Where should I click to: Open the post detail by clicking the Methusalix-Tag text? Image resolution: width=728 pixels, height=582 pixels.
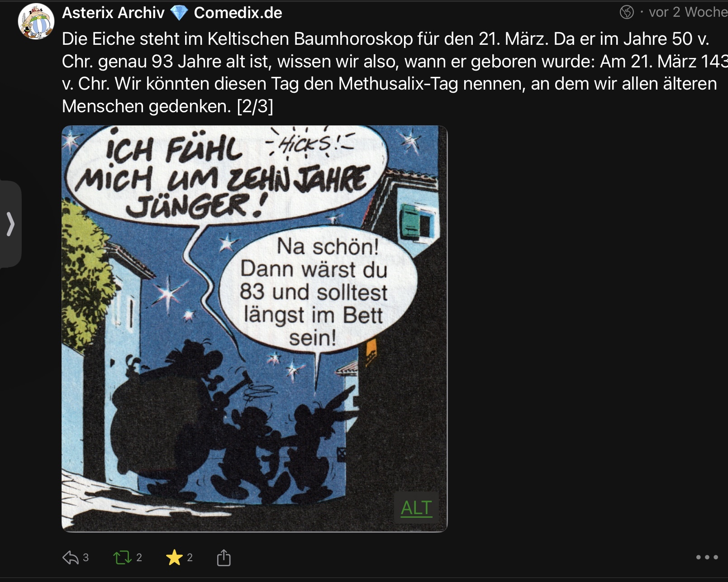tap(398, 84)
